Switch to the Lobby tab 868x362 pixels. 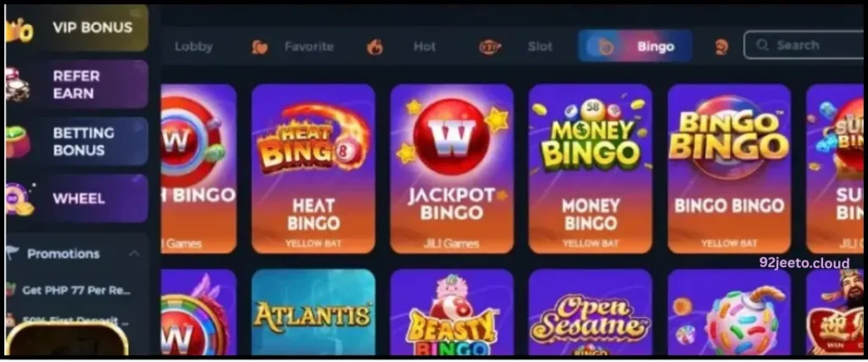[x=194, y=47]
